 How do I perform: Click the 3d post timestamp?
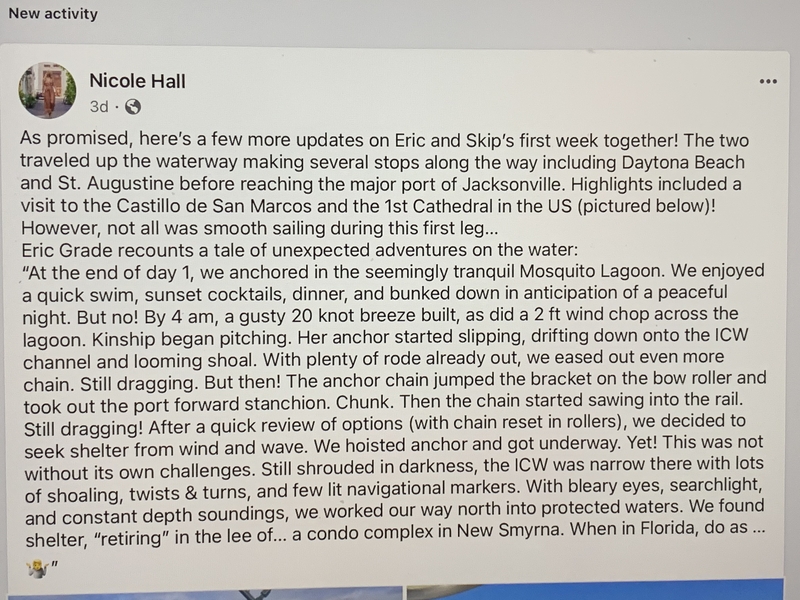coord(99,106)
